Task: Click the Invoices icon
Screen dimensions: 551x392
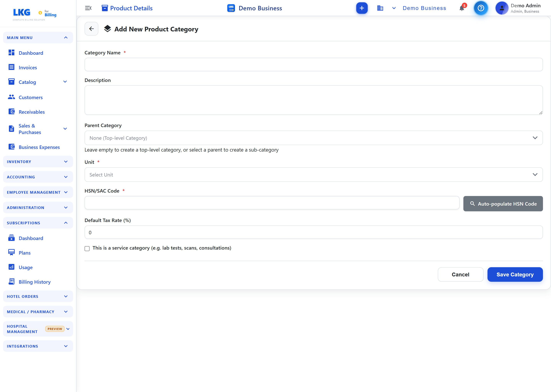Action: pos(11,67)
